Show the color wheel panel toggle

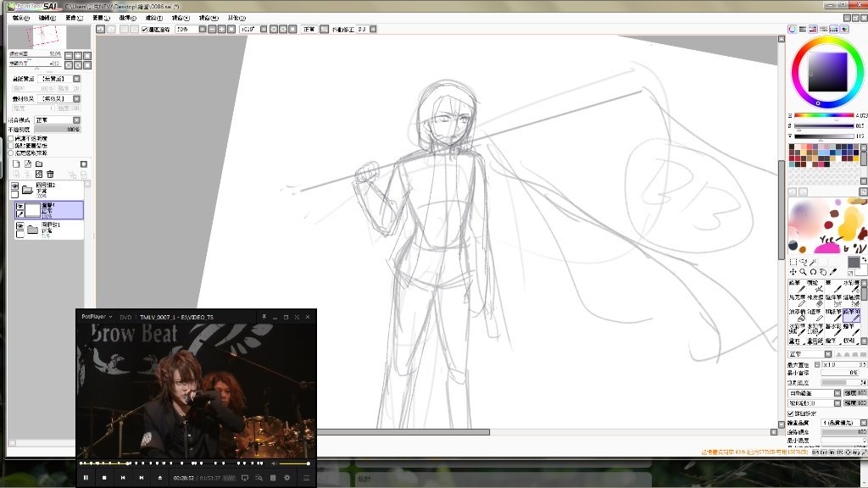point(793,30)
